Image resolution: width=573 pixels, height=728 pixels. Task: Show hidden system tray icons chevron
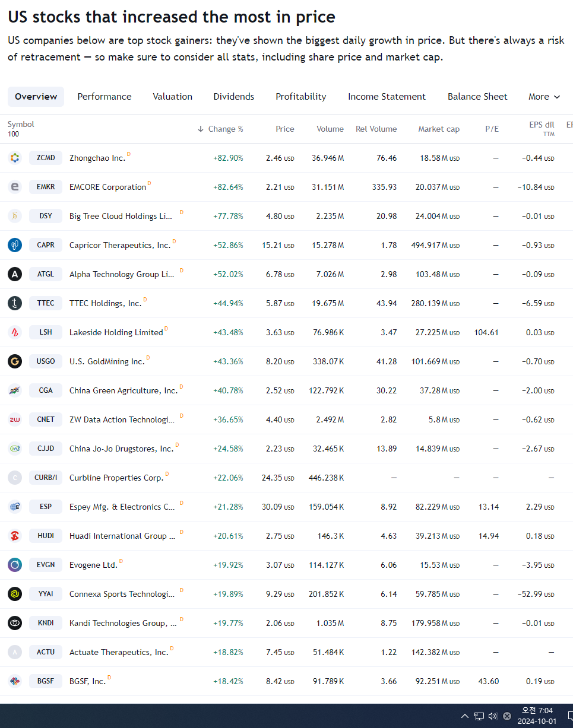pos(465,716)
